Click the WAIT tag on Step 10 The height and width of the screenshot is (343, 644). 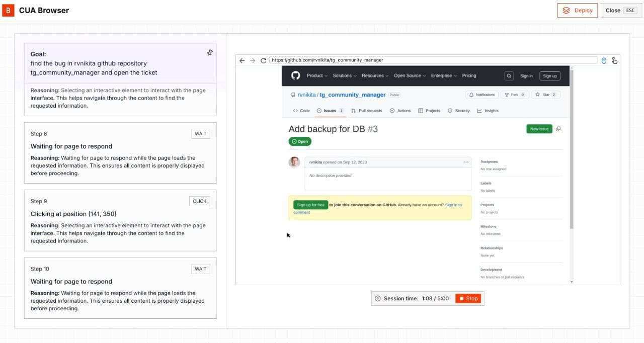point(200,269)
